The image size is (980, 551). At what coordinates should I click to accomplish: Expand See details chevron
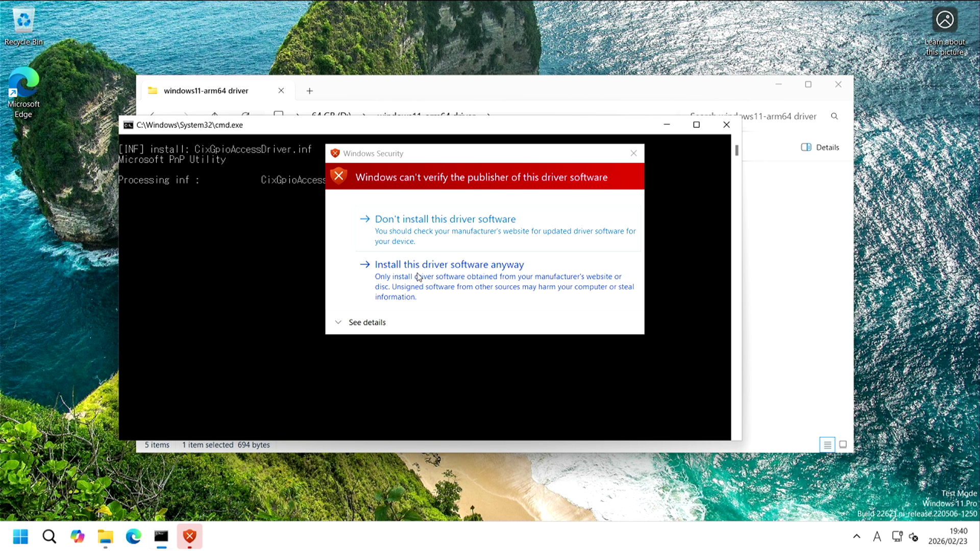coord(338,322)
